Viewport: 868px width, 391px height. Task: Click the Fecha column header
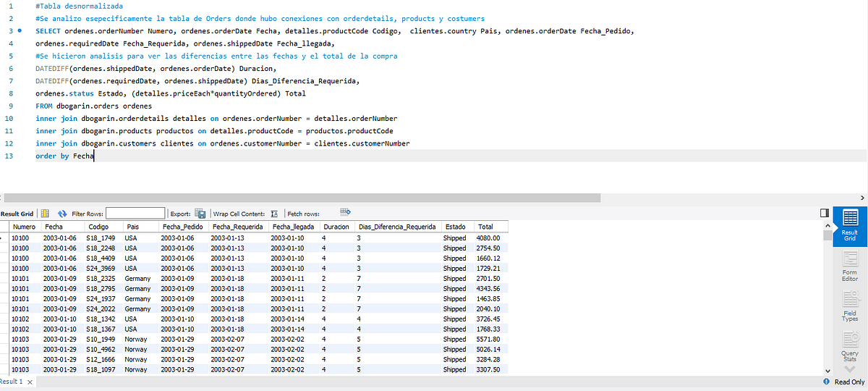(63, 227)
